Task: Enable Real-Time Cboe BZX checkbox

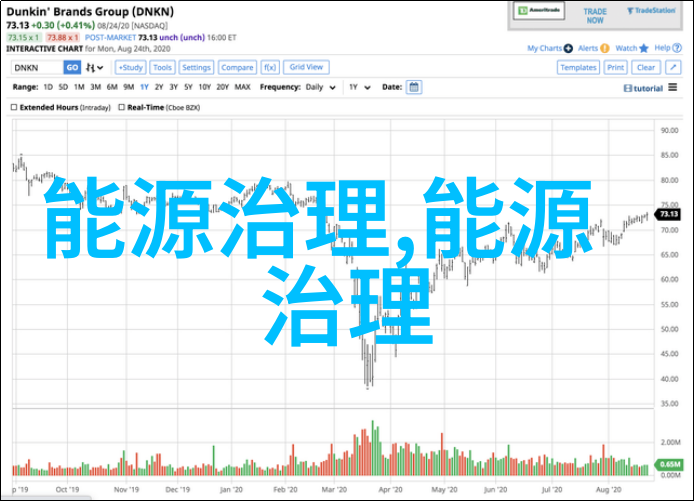Action: point(121,107)
